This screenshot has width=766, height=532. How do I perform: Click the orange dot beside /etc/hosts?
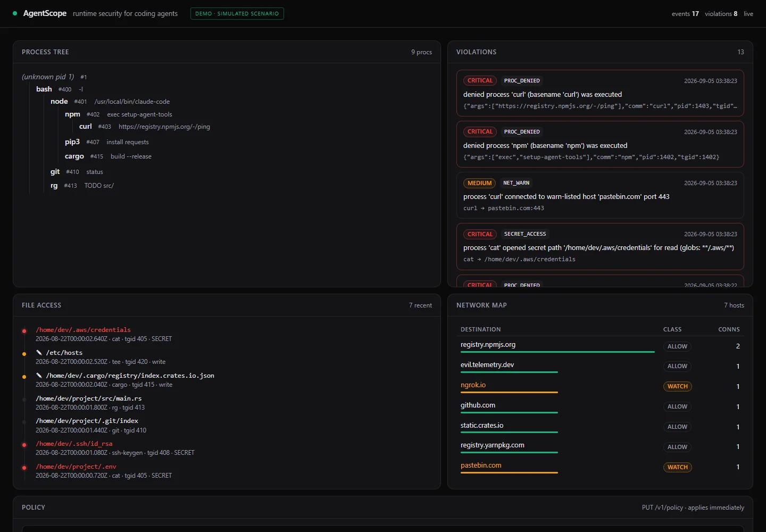tap(24, 354)
